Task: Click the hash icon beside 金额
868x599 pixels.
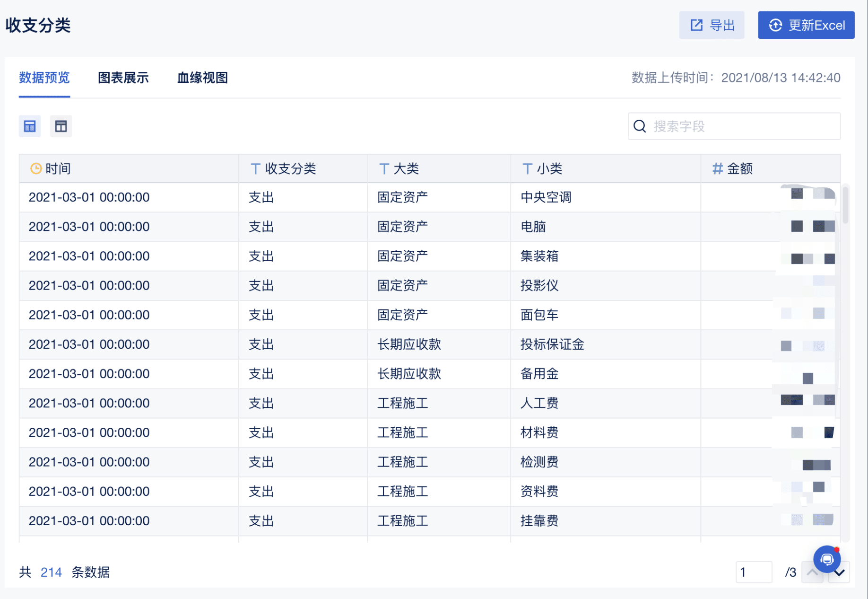Action: tap(718, 168)
